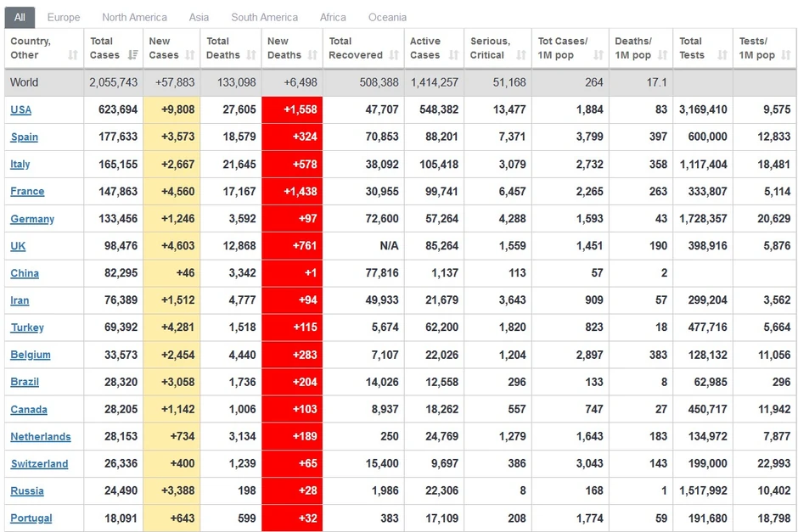
Task: Sort by New Cases arrow icon
Action: pos(190,55)
